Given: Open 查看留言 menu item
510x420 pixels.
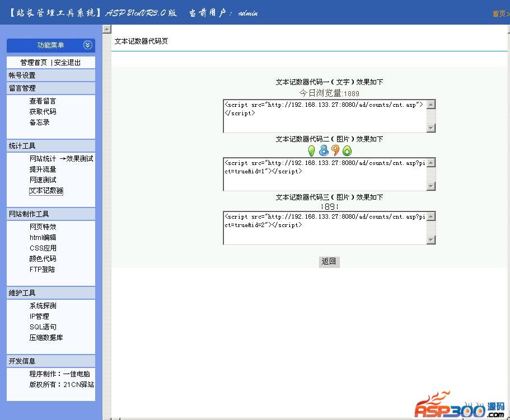Looking at the screenshot, I should (x=43, y=101).
